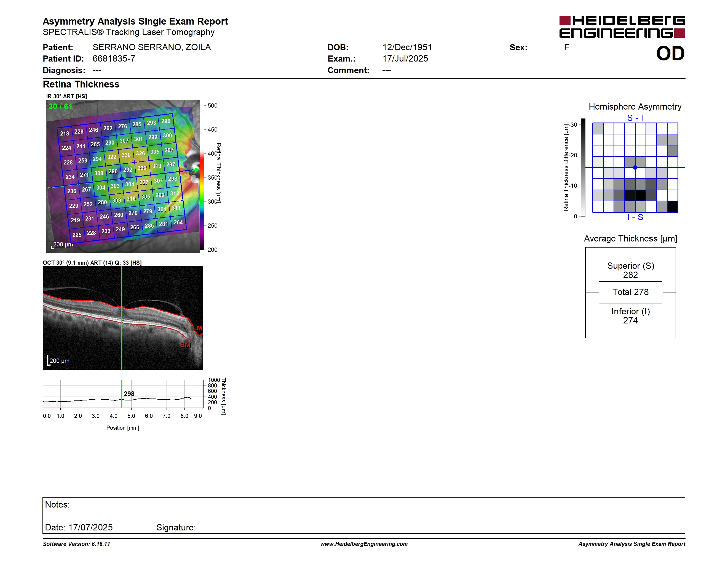
Task: Click the red BM layer label
Action: click(186, 345)
